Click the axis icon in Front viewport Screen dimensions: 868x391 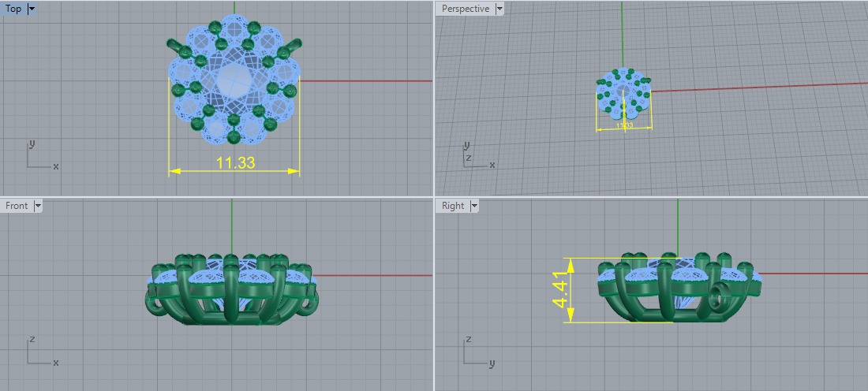click(x=42, y=351)
